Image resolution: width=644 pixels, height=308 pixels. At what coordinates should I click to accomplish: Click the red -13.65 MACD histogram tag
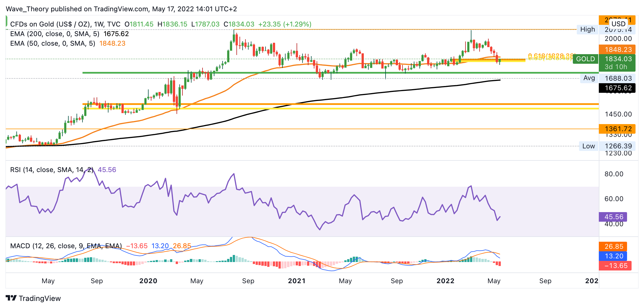pos(615,266)
